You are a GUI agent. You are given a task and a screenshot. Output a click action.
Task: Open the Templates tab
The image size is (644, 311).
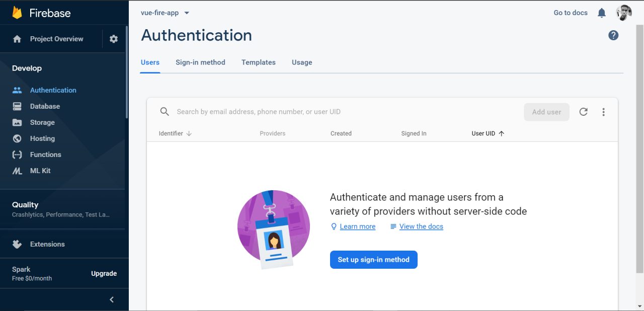[258, 62]
